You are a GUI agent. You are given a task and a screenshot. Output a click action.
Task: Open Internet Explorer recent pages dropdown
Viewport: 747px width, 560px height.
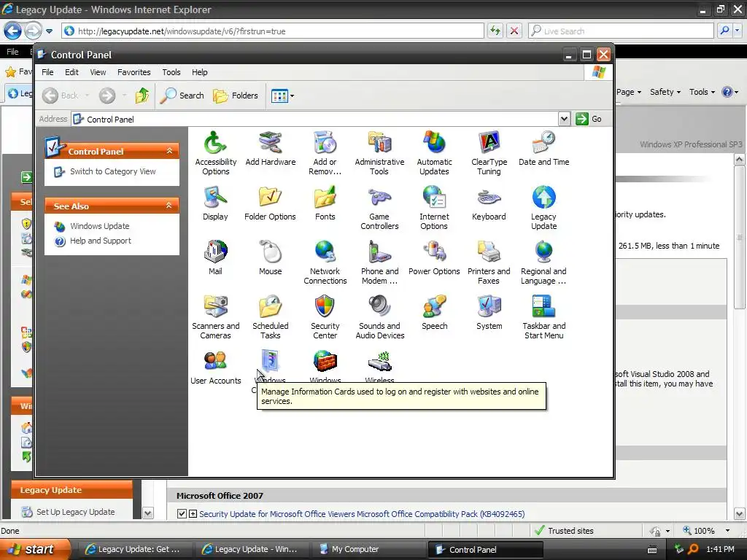pos(49,31)
